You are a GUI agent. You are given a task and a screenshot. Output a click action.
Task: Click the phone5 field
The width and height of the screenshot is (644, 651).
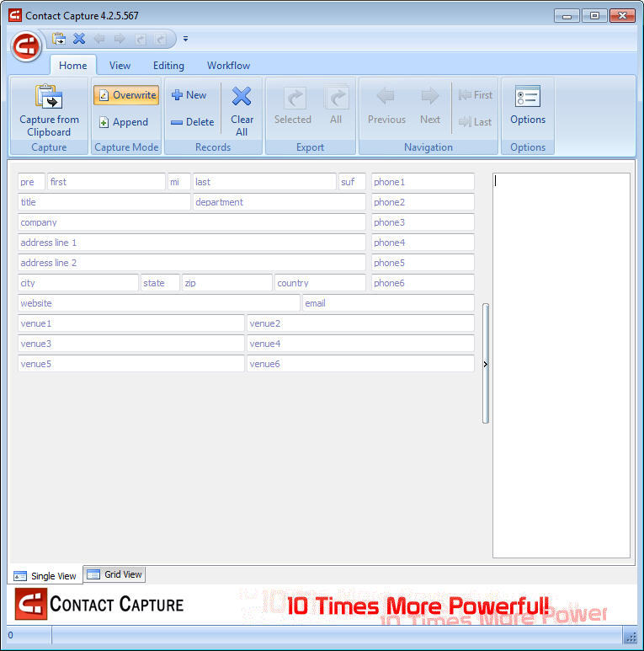click(423, 263)
